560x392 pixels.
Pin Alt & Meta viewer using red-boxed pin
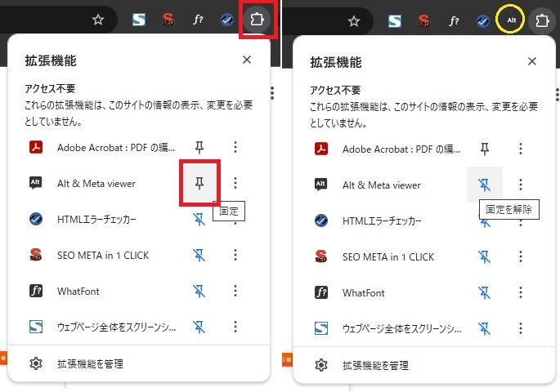pos(199,184)
